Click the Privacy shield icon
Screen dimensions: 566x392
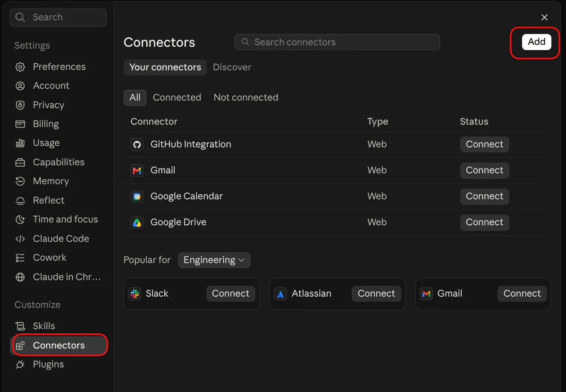[x=20, y=105]
